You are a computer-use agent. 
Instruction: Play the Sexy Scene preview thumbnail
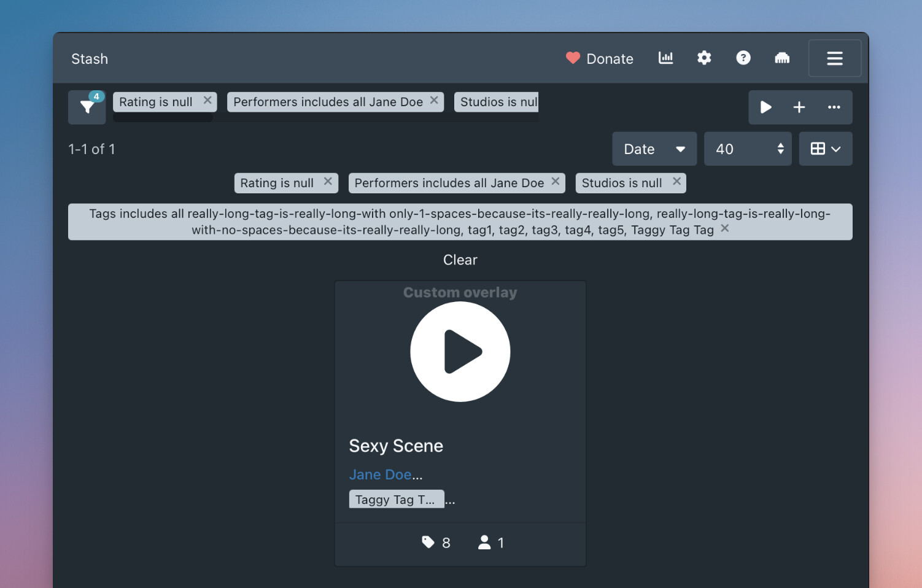460,352
